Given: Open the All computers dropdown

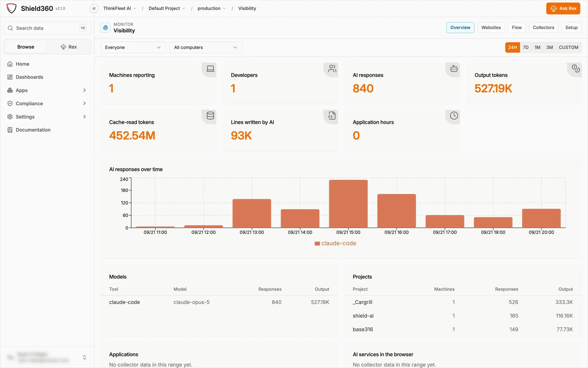Looking at the screenshot, I should [x=206, y=47].
